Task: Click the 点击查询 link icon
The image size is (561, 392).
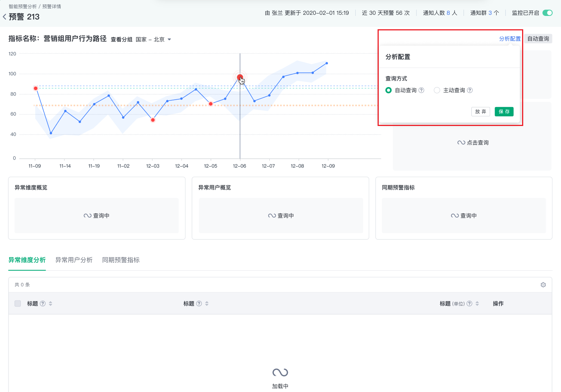Action: click(461, 143)
